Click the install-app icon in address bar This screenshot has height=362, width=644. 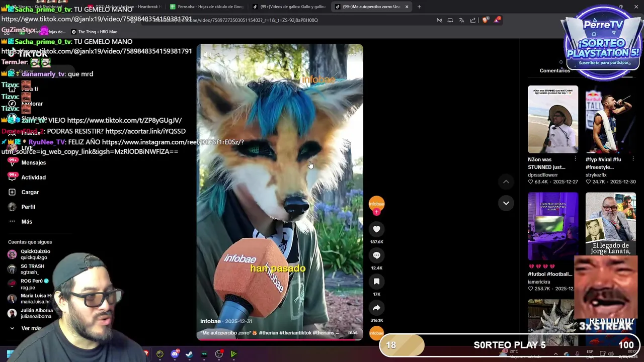[450, 20]
